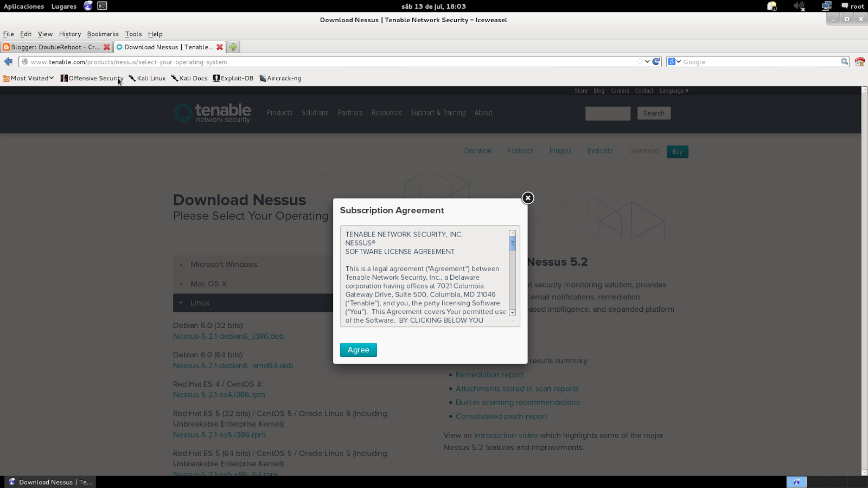This screenshot has width=868, height=488.
Task: Open Aircrack-ng bookmark
Action: (280, 78)
